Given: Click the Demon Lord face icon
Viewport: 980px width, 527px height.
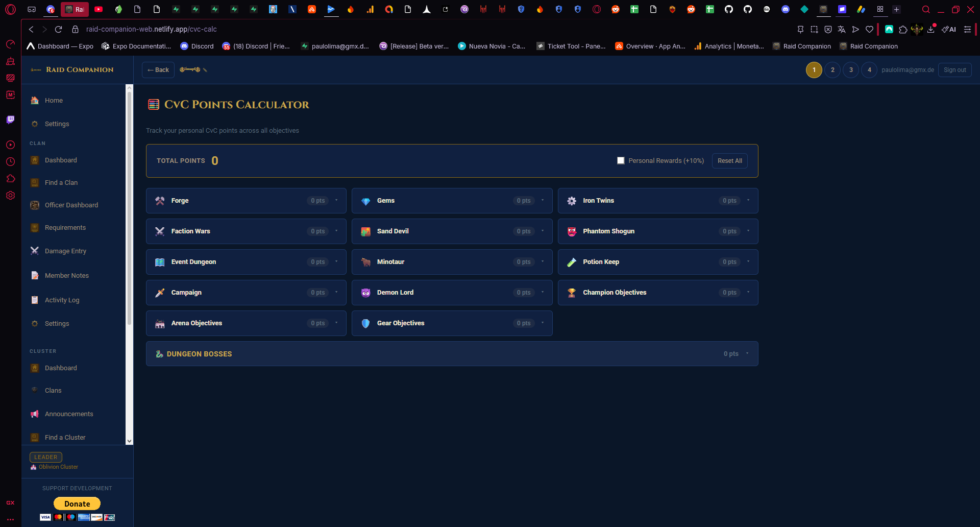Looking at the screenshot, I should (x=365, y=293).
